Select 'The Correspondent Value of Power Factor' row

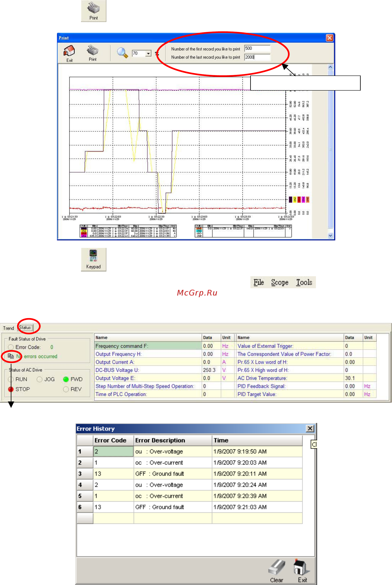(x=306, y=354)
